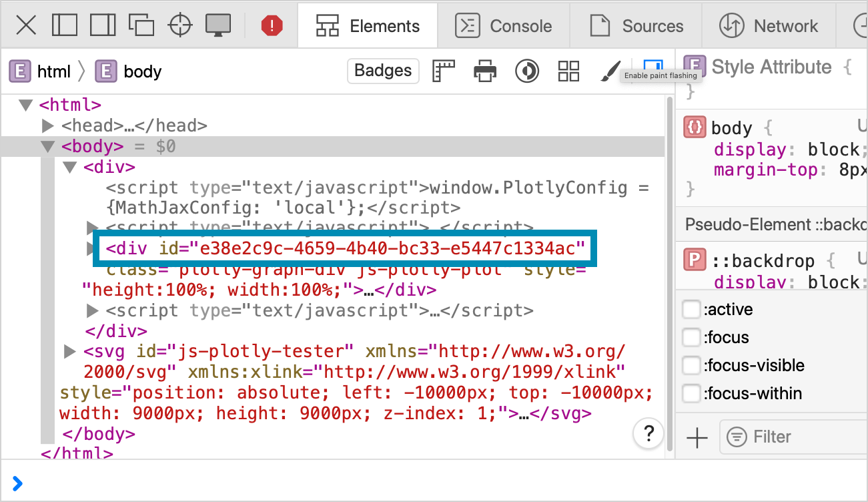Screen dimensions: 868x502
Task: Open the device settings monitor icon
Action: point(218,25)
